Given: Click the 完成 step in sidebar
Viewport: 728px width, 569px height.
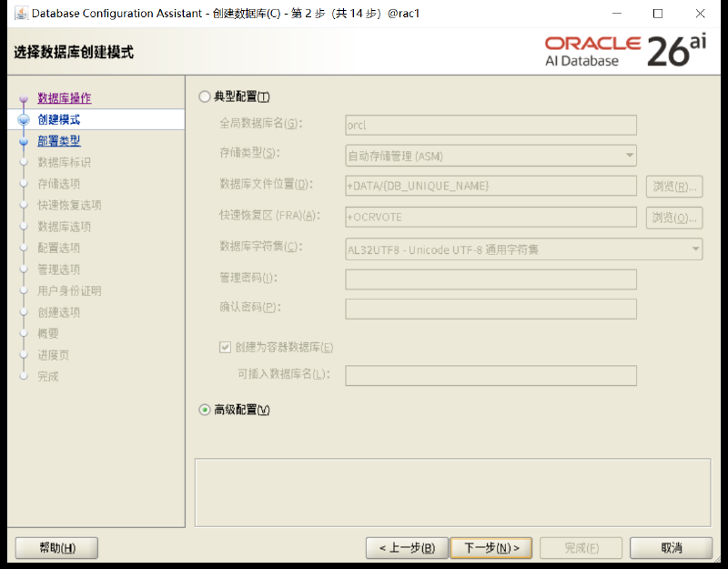Looking at the screenshot, I should tap(48, 376).
